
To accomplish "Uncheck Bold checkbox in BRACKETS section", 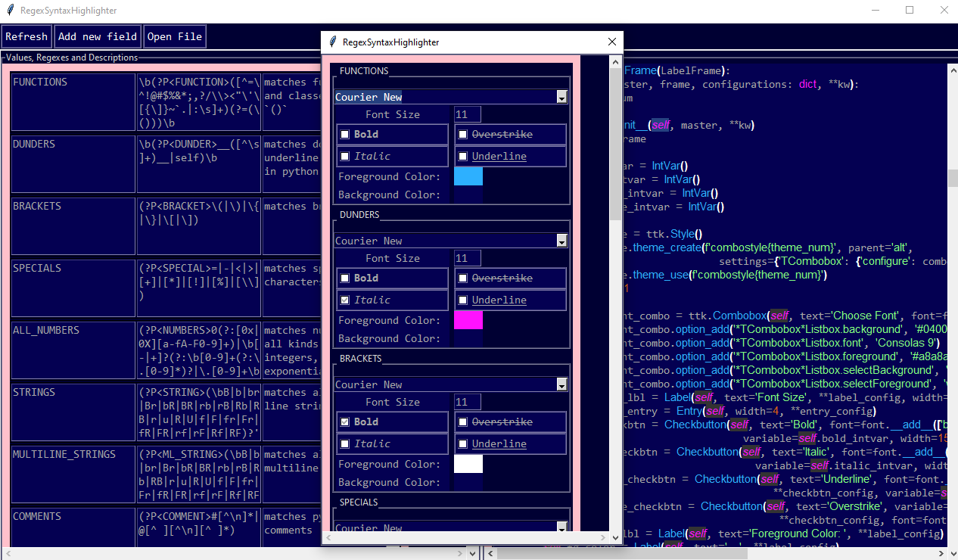I will click(345, 422).
